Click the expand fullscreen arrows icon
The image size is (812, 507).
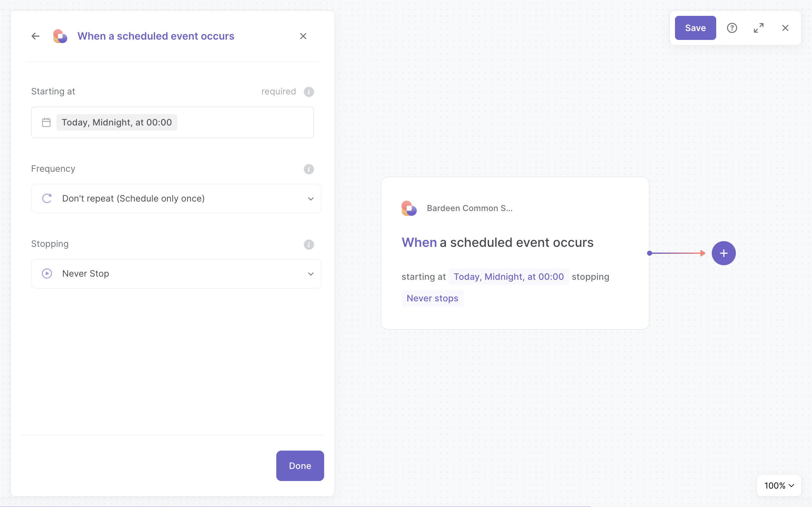point(759,28)
